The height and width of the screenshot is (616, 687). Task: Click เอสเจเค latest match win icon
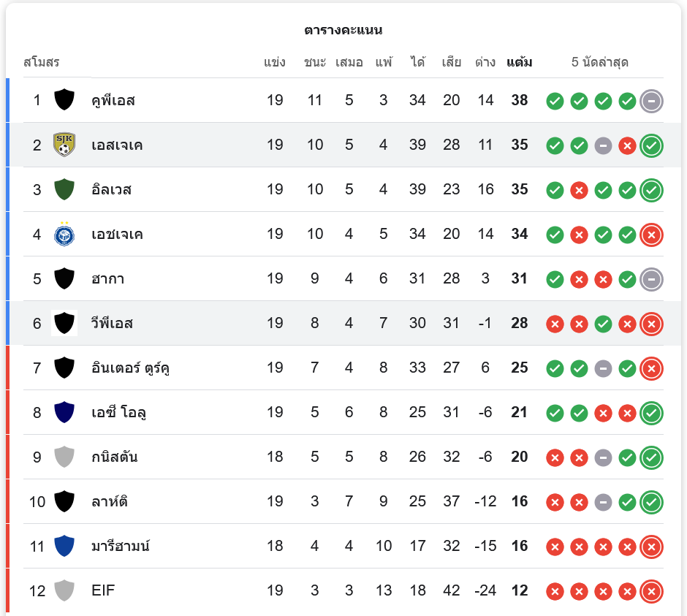[651, 145]
